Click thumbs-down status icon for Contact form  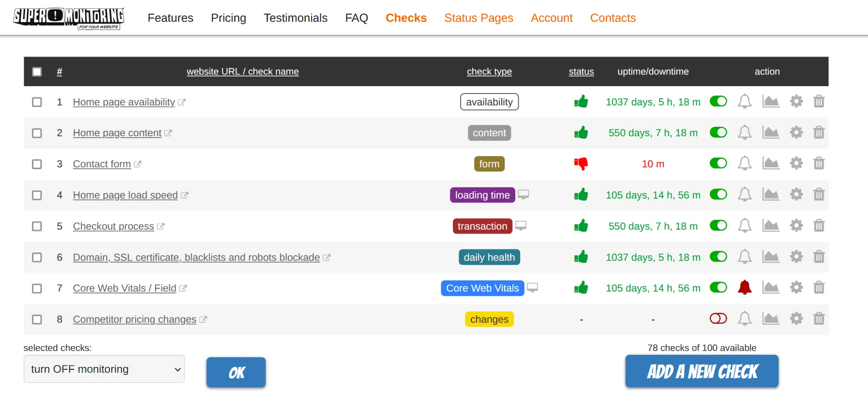tap(581, 164)
